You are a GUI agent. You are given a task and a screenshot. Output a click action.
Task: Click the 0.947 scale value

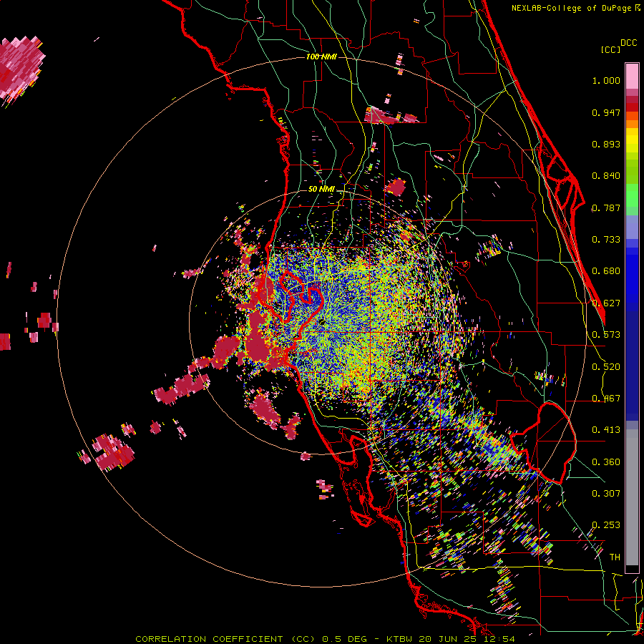606,112
